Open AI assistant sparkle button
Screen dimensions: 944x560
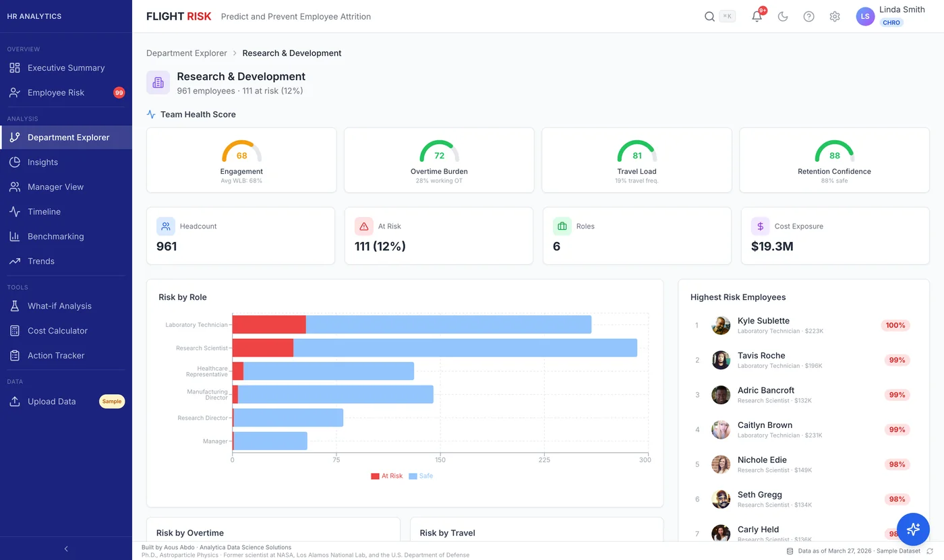(x=913, y=529)
